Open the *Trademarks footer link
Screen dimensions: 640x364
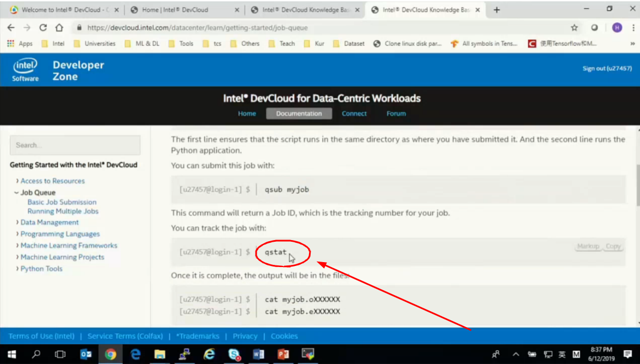coord(198,336)
